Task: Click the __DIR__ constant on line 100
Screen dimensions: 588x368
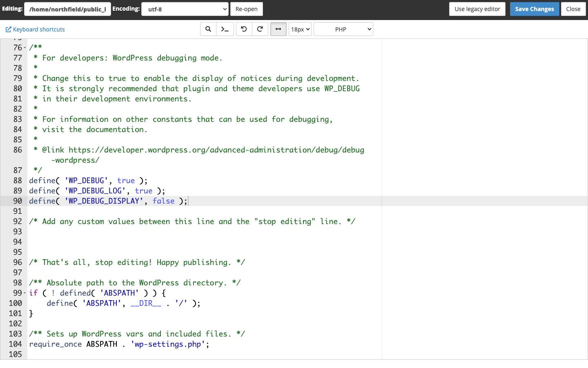Action: pyautogui.click(x=146, y=303)
